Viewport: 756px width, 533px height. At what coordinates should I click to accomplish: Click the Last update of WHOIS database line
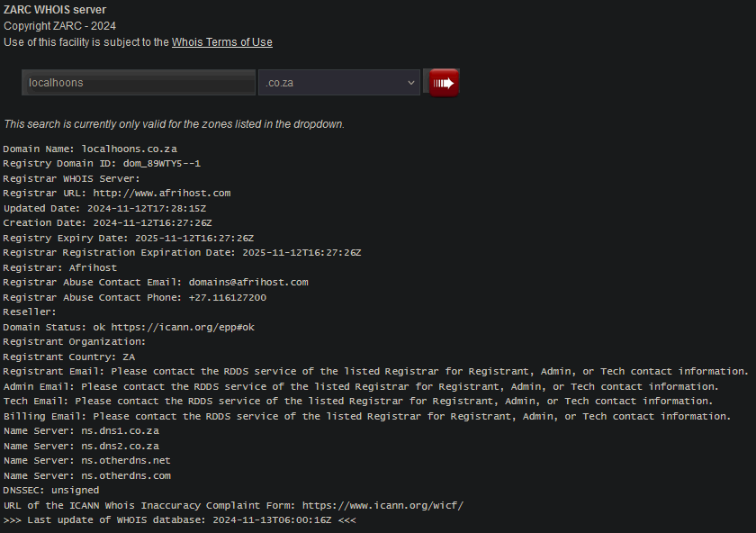(180, 520)
